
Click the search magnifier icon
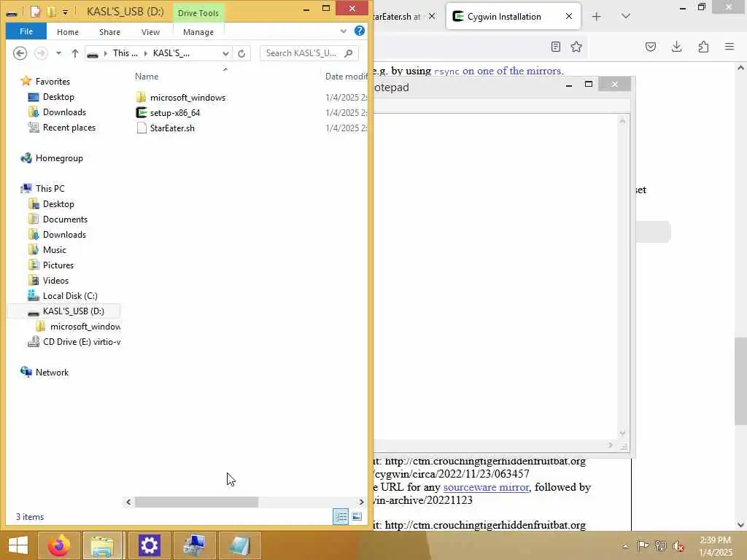pos(348,52)
